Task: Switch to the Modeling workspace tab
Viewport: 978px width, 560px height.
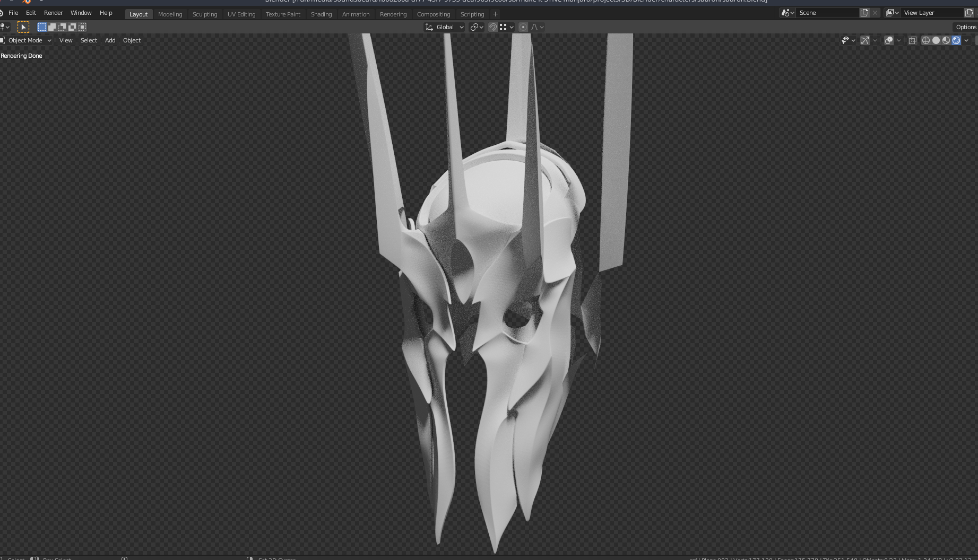Action: (x=170, y=14)
